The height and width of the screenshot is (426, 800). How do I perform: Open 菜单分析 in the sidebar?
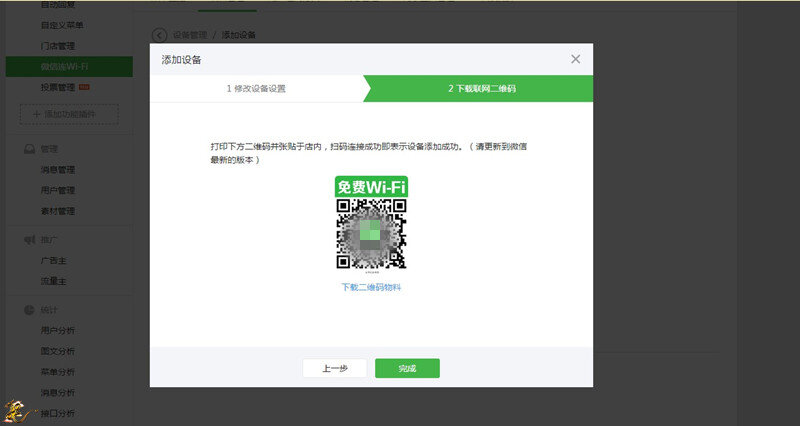tap(58, 372)
